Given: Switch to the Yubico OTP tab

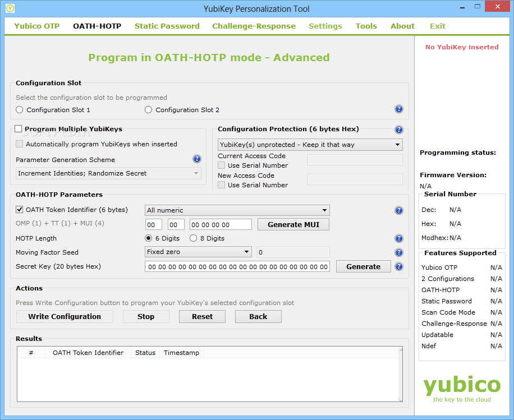Looking at the screenshot, I should (x=36, y=26).
